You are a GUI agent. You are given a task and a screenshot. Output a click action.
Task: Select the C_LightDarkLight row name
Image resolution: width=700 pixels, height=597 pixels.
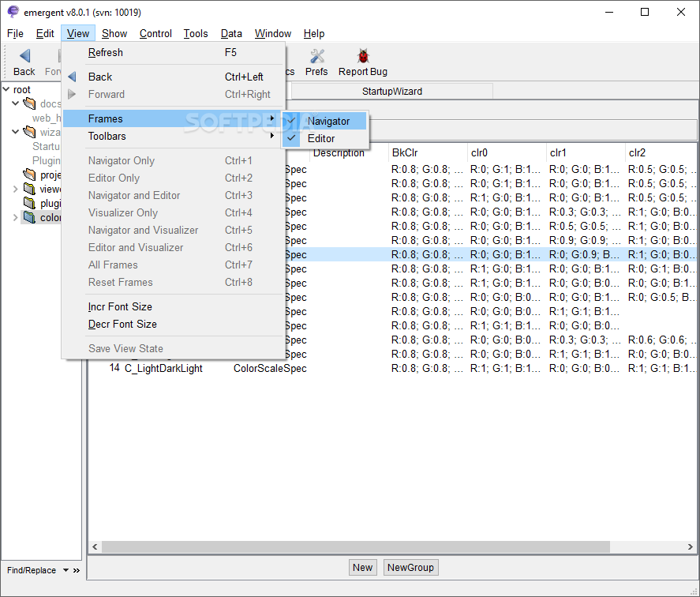163,368
